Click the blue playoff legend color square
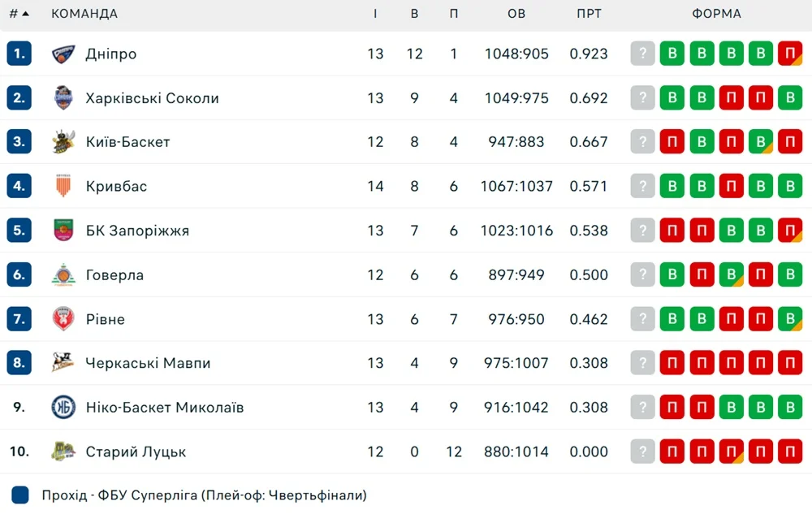Image resolution: width=812 pixels, height=514 pixels. click(x=21, y=495)
